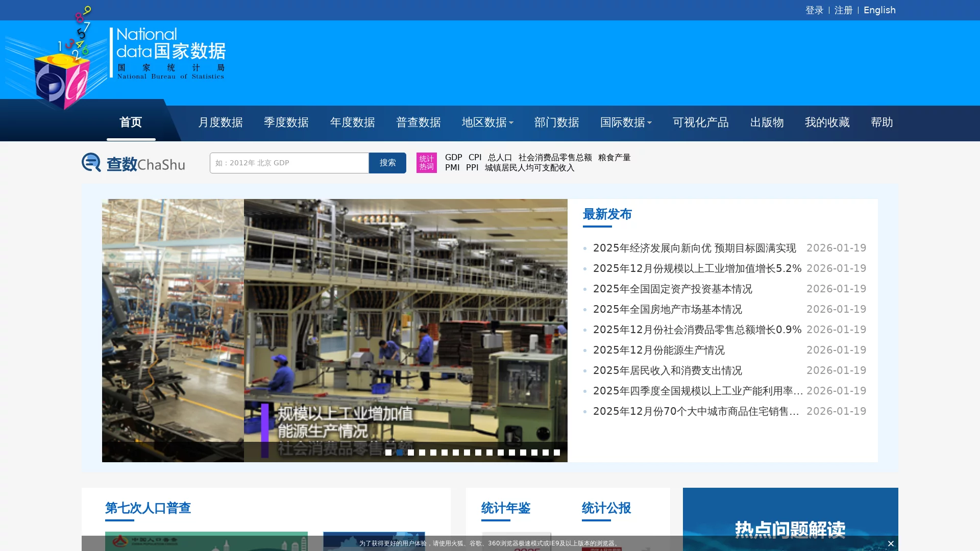Select the first carousel slide dot
This screenshot has width=980, height=551.
(388, 453)
